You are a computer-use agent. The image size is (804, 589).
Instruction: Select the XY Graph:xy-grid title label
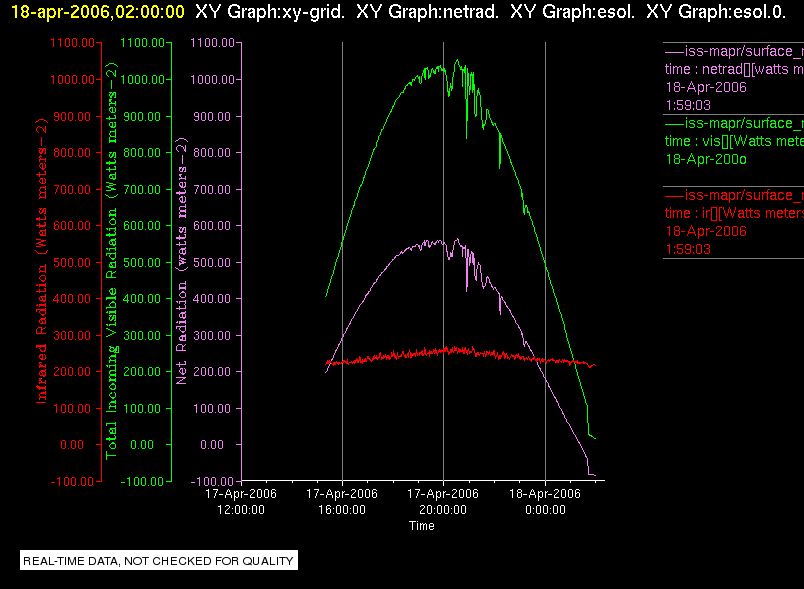coord(270,12)
